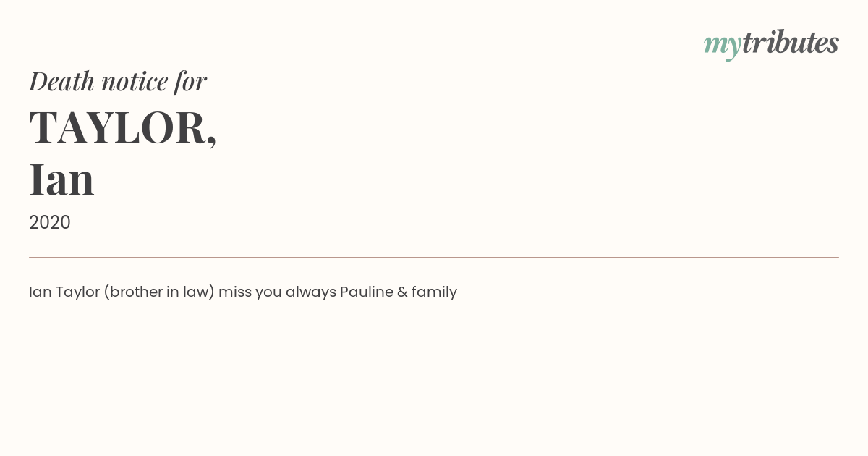Click the word "brother" in the message

click(x=134, y=292)
